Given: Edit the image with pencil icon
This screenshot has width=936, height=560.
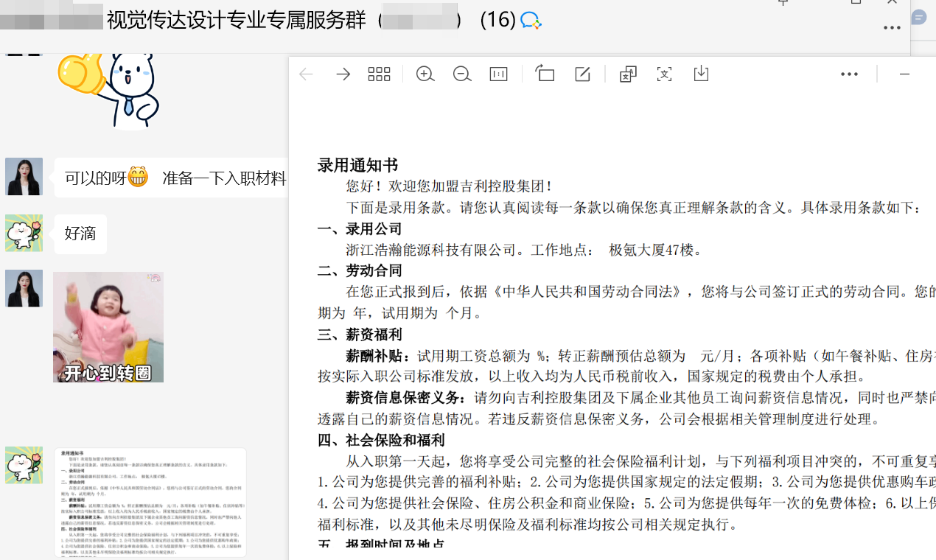Looking at the screenshot, I should 582,74.
